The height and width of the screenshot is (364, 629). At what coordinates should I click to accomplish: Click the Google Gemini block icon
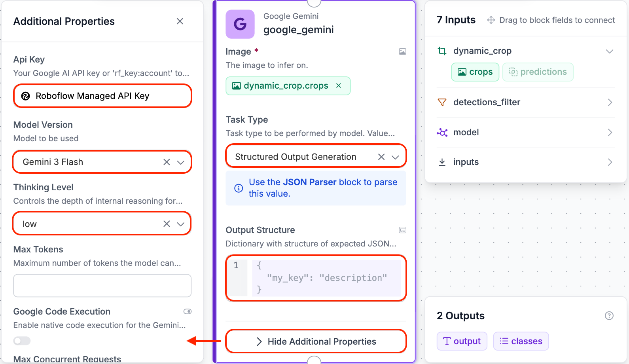point(240,24)
